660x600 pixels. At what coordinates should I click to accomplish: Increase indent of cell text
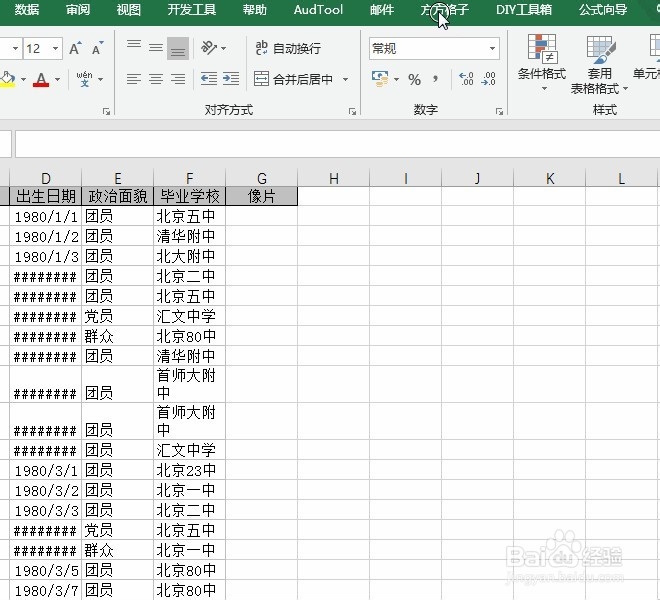[x=231, y=79]
